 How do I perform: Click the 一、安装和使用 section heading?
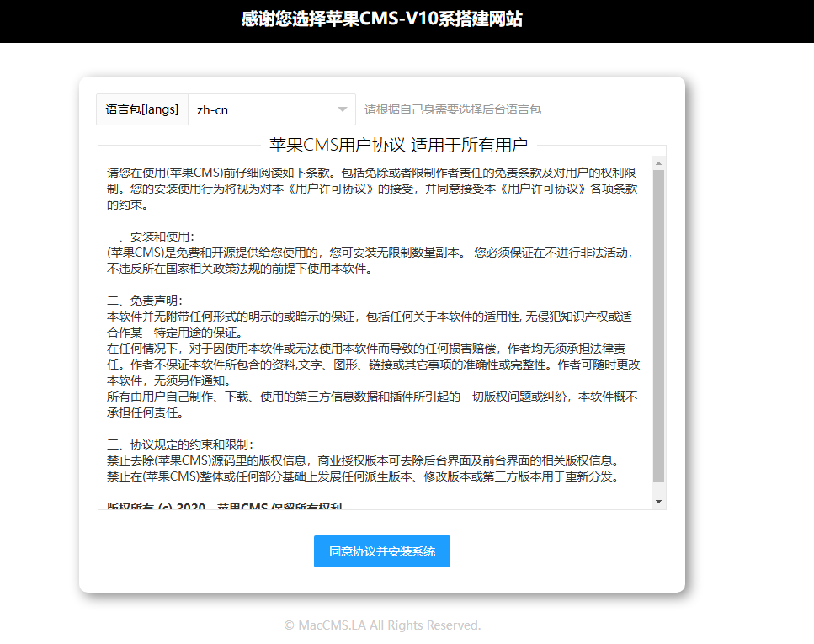pyautogui.click(x=151, y=237)
